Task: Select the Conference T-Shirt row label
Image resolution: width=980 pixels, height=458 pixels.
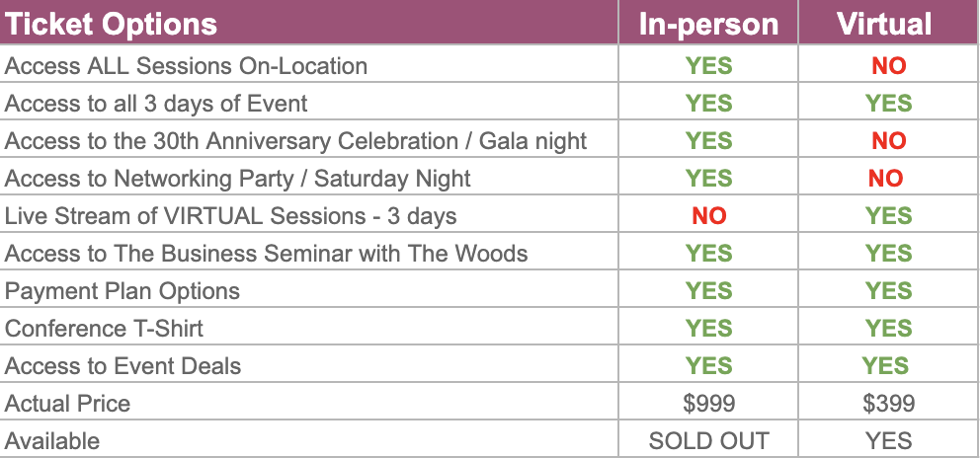Action: 104,329
